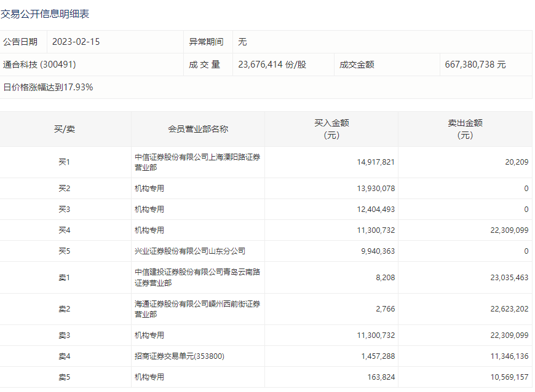Click the 卖5 row label

(x=64, y=377)
